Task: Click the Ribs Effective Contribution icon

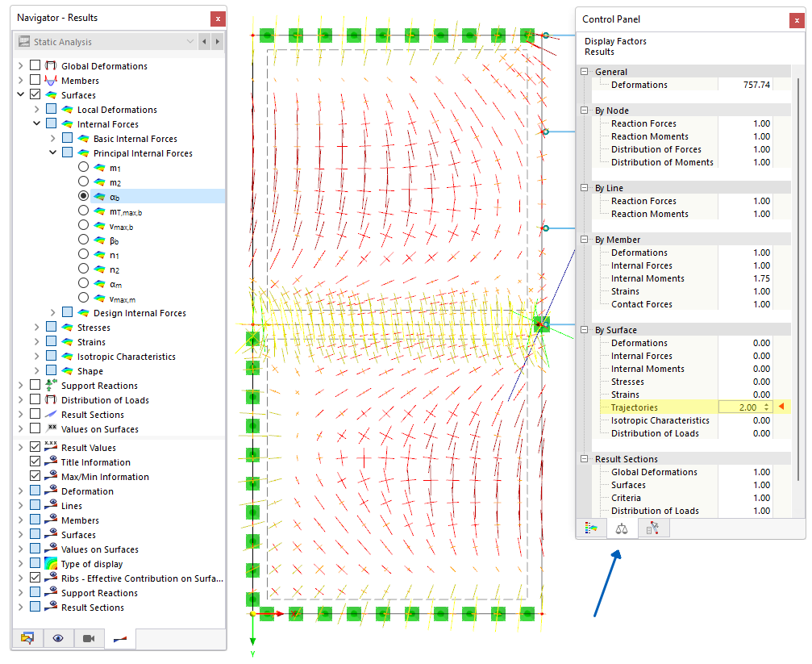Action: (x=51, y=577)
